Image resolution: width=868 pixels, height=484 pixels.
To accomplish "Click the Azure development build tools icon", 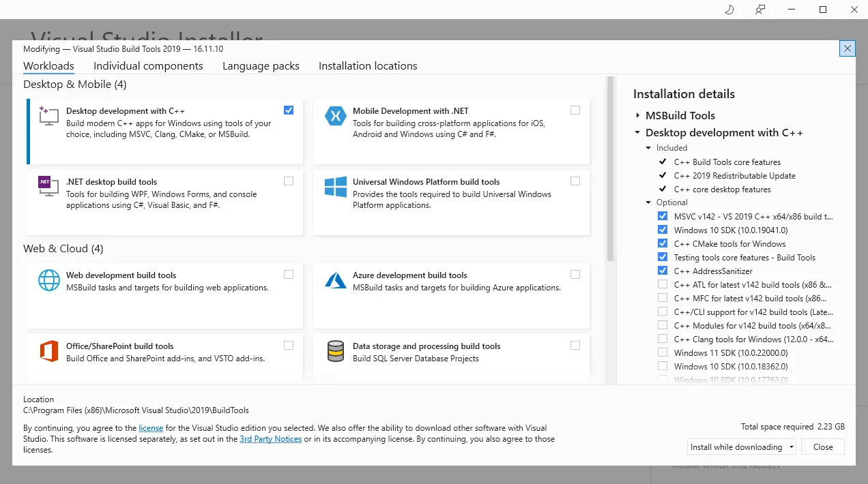I will click(x=335, y=280).
